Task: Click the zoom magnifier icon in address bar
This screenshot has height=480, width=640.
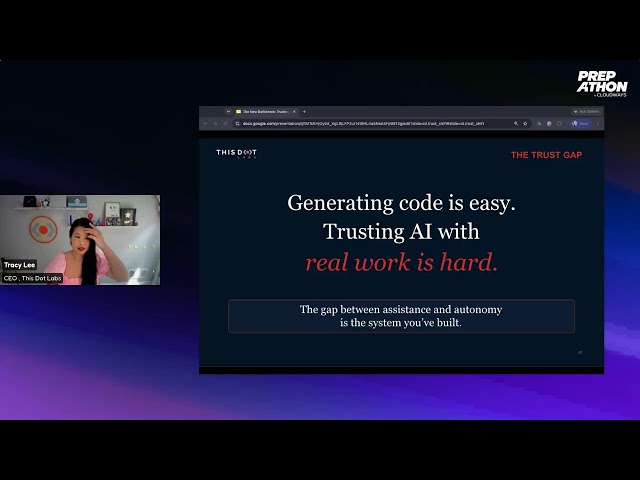Action: click(x=516, y=123)
